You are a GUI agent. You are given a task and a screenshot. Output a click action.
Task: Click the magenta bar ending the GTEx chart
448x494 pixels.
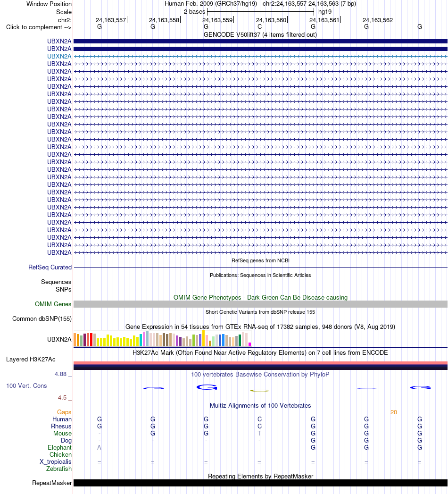click(x=249, y=344)
